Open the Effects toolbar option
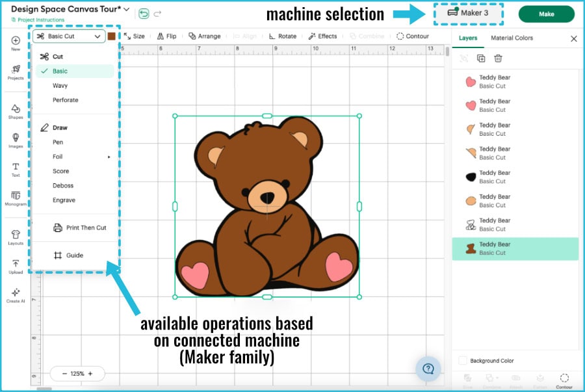Screen dimensions: 585x392 pos(322,36)
